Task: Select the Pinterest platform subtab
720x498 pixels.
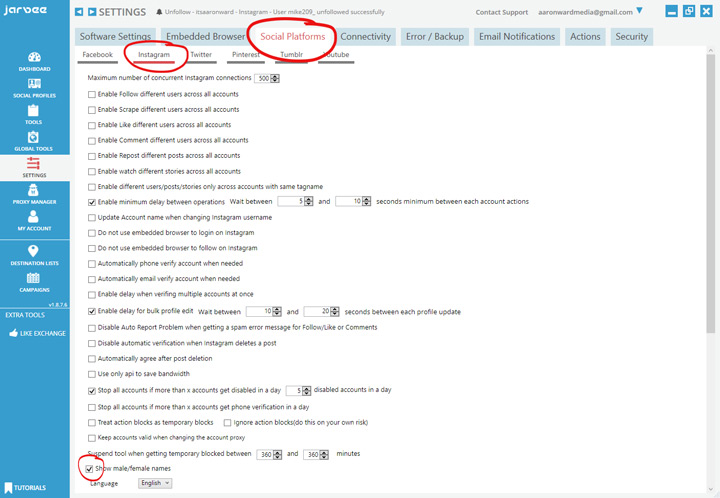Action: pyautogui.click(x=246, y=55)
